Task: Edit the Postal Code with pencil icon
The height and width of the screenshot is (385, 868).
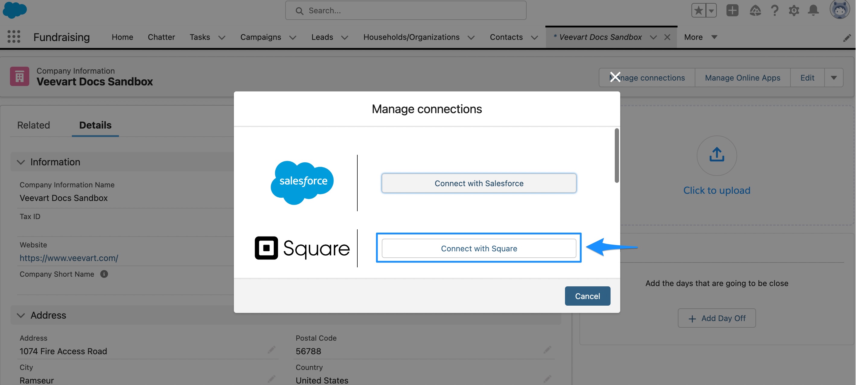Action: point(547,350)
